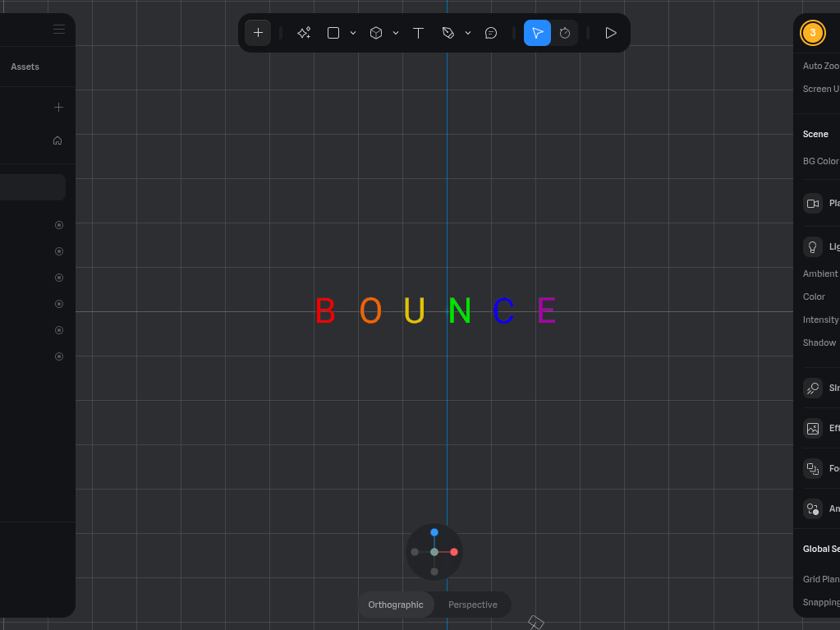This screenshot has height=630, width=840.
Task: Select the red letter B on canvas
Action: coord(325,310)
